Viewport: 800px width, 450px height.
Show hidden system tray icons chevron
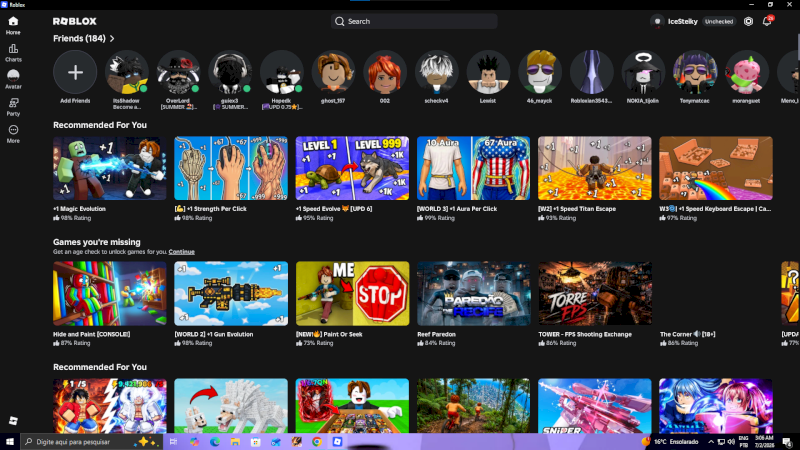click(711, 442)
